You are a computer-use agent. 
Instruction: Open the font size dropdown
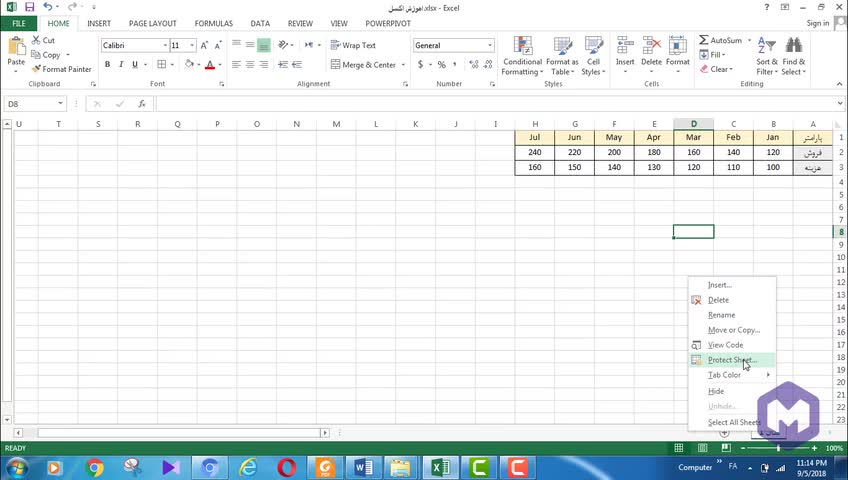(x=192, y=45)
